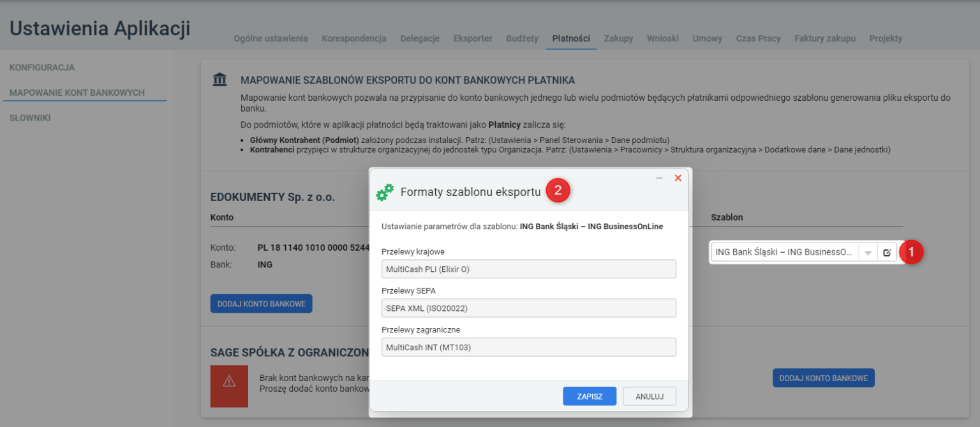Open the Wnioski tab
This screenshot has height=427, width=980.
click(663, 38)
